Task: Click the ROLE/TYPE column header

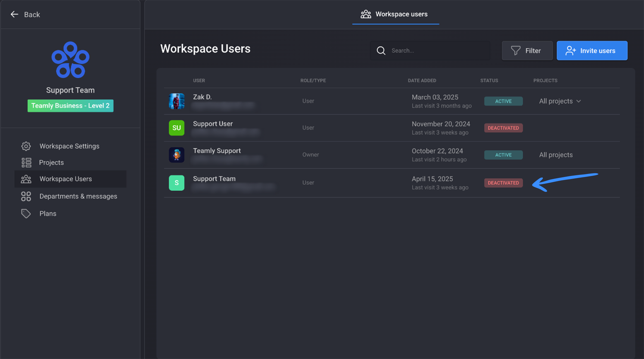Action: click(x=313, y=80)
